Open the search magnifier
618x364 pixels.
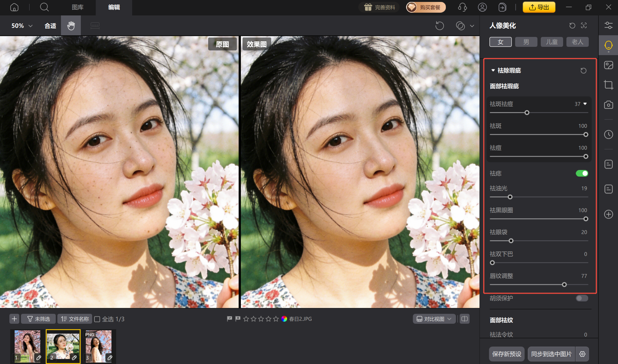point(44,7)
